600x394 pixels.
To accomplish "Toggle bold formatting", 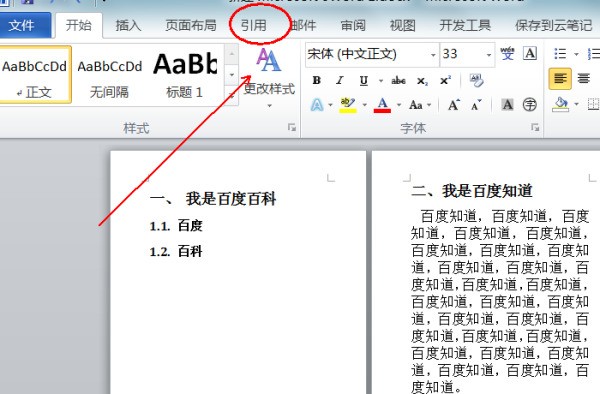I will [x=316, y=80].
